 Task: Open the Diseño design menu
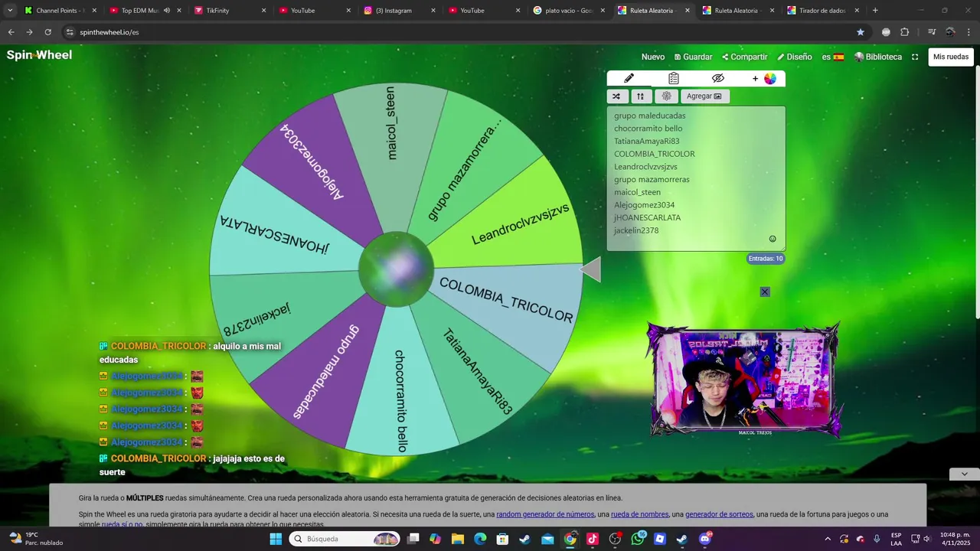(795, 57)
